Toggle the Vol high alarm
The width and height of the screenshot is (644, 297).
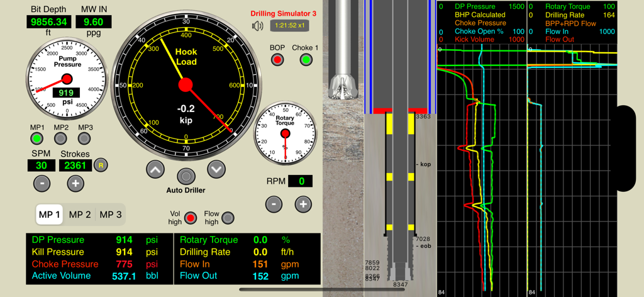[x=190, y=218]
